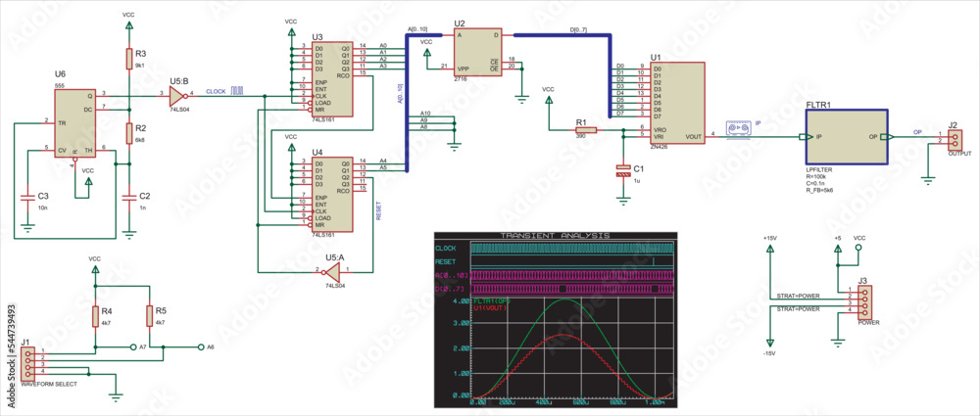Open the Transient Analysis graph title bar
Image resolution: width=980 pixels, height=416 pixels.
(555, 236)
